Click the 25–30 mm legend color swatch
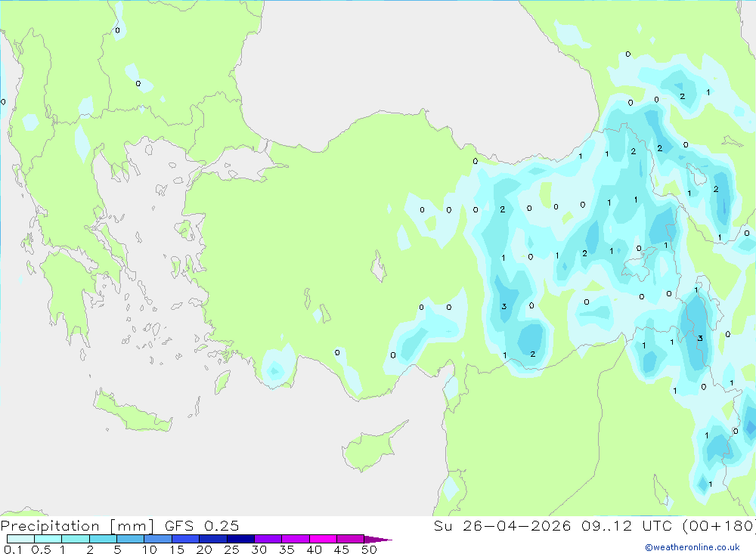The image size is (756, 554). (240, 539)
